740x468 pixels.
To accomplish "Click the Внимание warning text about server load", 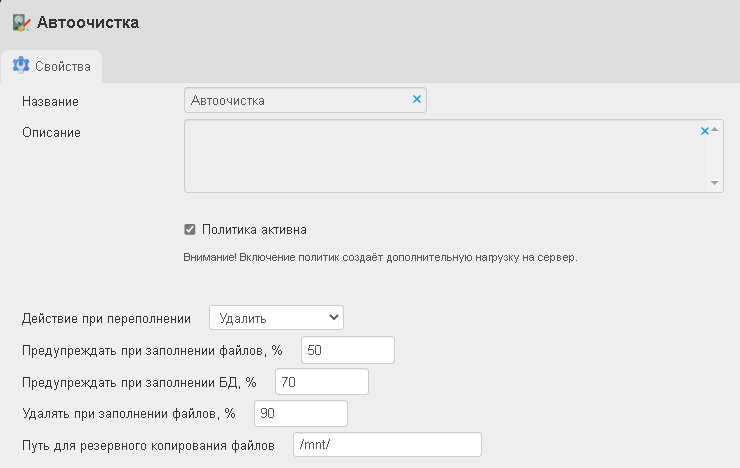I will pos(381,257).
